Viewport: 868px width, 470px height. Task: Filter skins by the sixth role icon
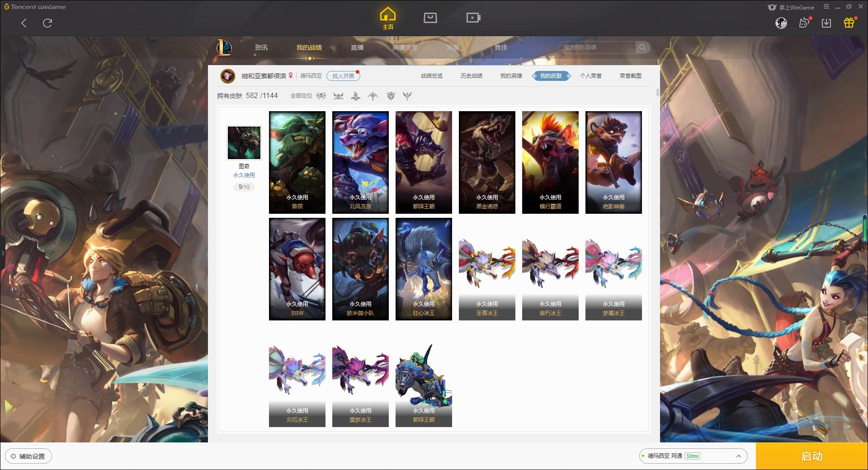click(408, 96)
